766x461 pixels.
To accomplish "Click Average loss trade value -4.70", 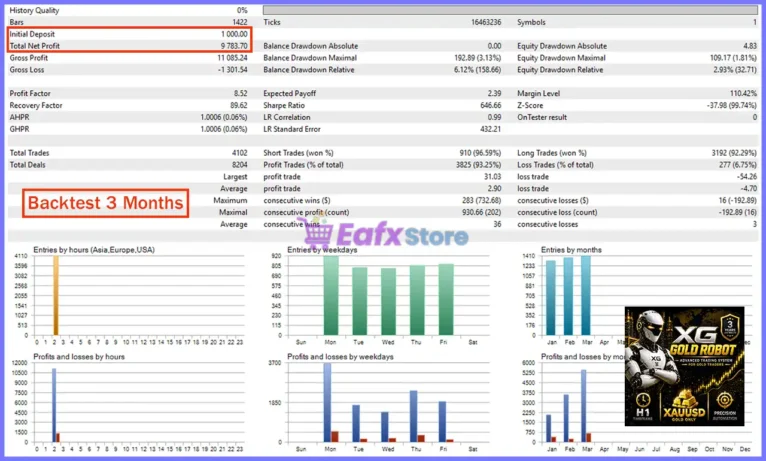I will (x=748, y=189).
